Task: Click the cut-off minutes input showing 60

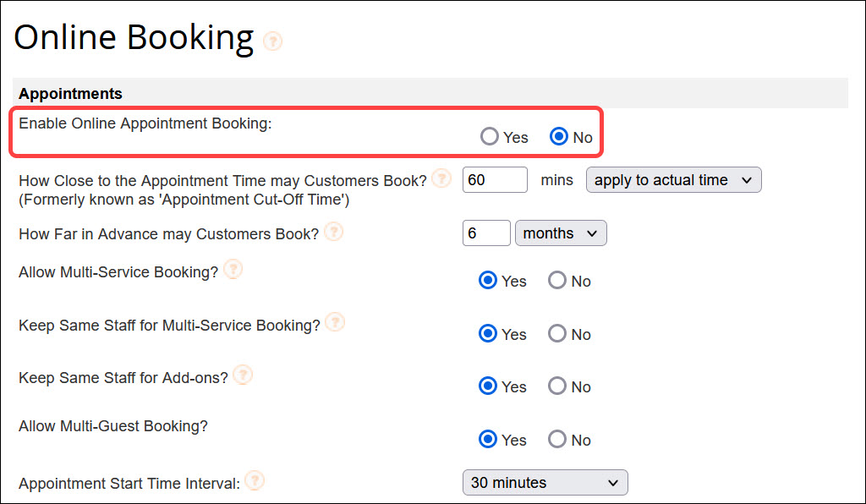Action: pos(495,179)
